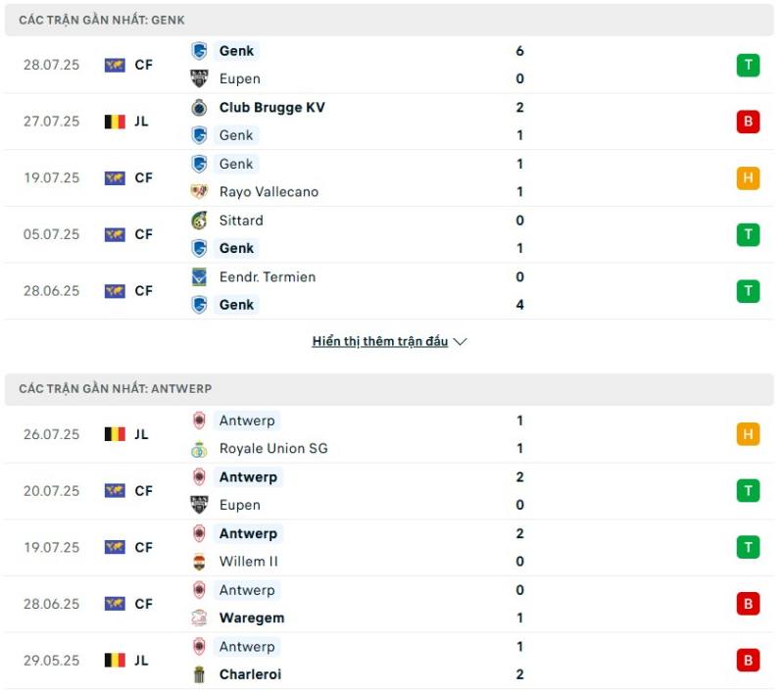Select the Các trận gần nhất: Antwerp header
Screen dimensions: 784x693
tap(389, 388)
